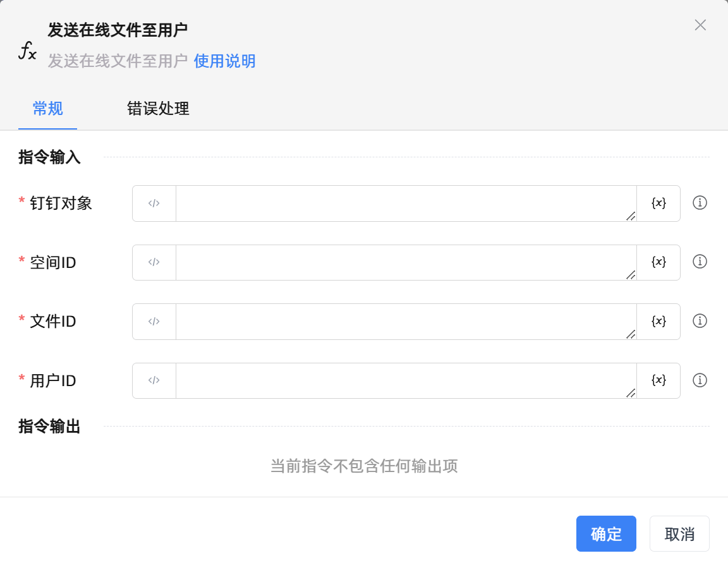Show info tooltip for 钉钉对象
The height and width of the screenshot is (570, 728).
tap(700, 203)
